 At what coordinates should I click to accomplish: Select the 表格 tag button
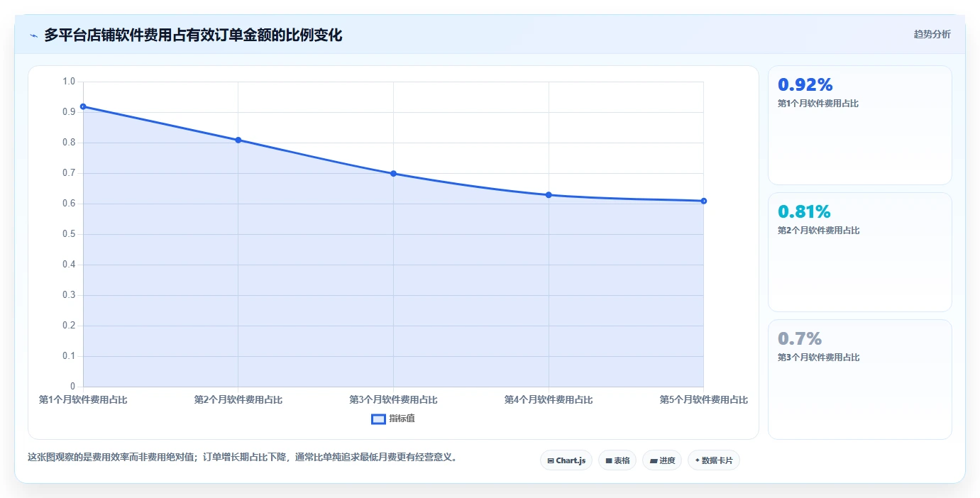tap(617, 460)
